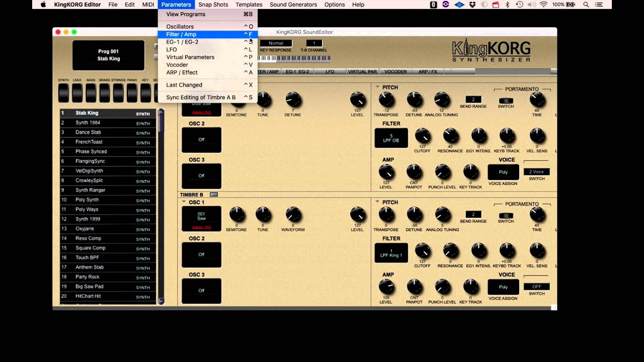This screenshot has height=362, width=644.
Task: Switch to the VOCODER tab
Action: click(x=395, y=72)
